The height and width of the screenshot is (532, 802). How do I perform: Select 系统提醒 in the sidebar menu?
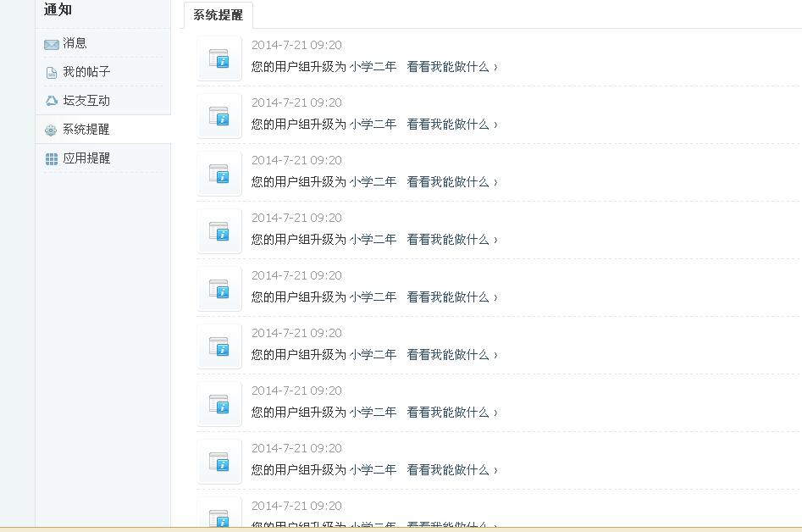click(x=86, y=130)
